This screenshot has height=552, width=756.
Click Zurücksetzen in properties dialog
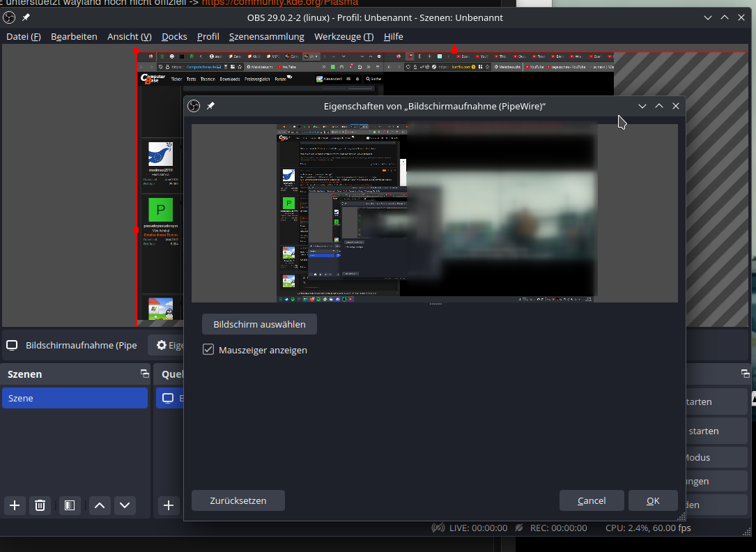click(x=238, y=500)
